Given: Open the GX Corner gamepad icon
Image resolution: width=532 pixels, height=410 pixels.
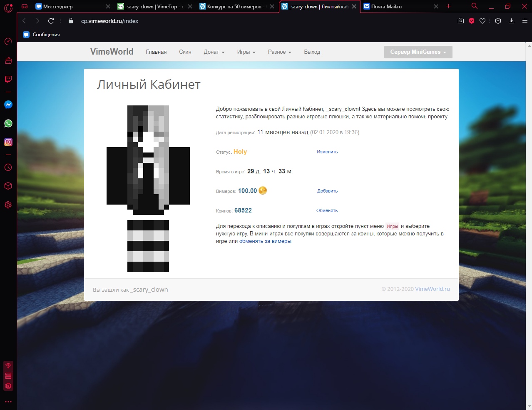Looking at the screenshot, I should coord(25,6).
